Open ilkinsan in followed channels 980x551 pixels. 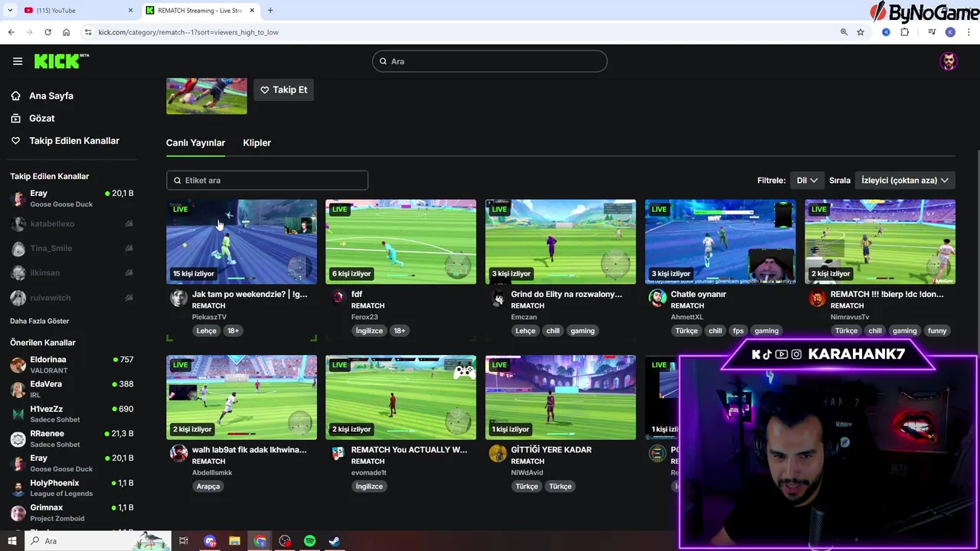[x=72, y=272]
